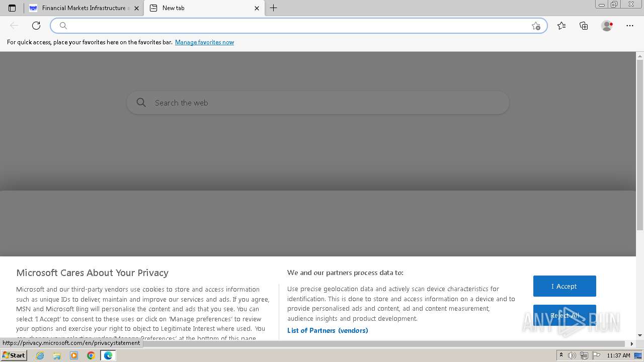Click the scroll up arrow
644x362 pixels.
(x=640, y=55)
